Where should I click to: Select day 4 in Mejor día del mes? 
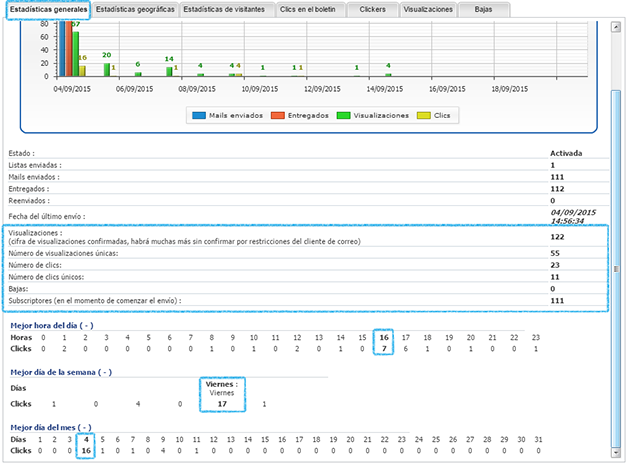click(x=86, y=440)
